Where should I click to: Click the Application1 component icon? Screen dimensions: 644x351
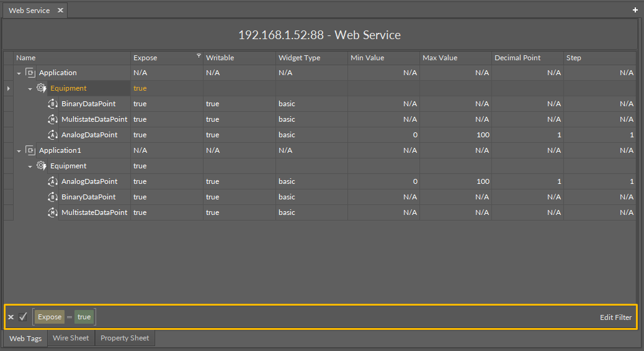pyautogui.click(x=30, y=150)
